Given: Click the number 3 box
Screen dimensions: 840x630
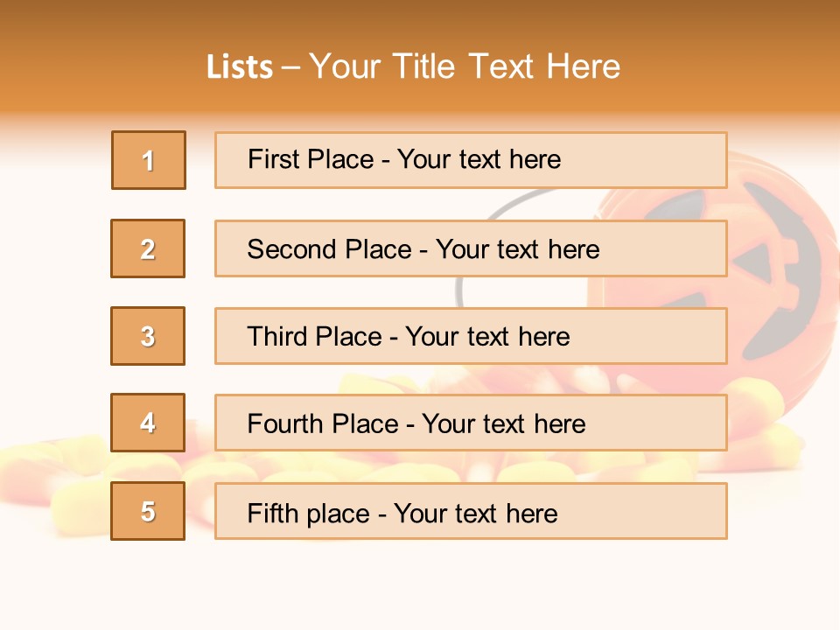Looking at the screenshot, I should coord(148,336).
